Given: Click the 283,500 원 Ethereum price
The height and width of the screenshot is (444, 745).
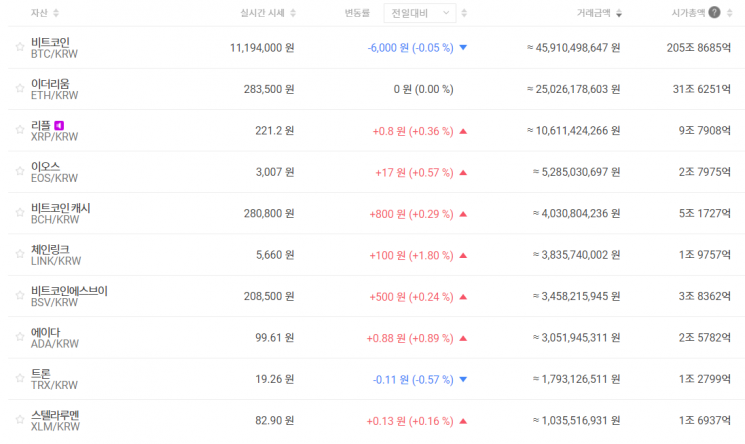Looking at the screenshot, I should click(269, 89).
